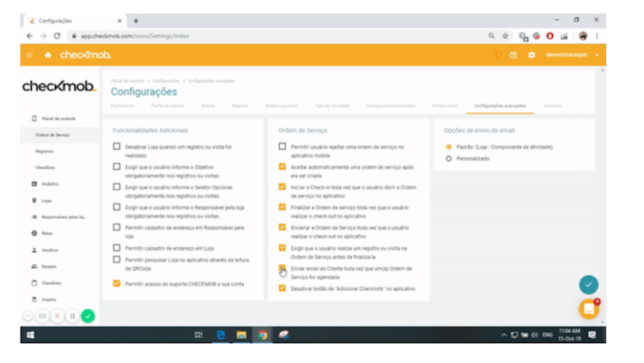
Task: Enable cadastro de endereço em Responsável checkbox
Action: [117, 227]
